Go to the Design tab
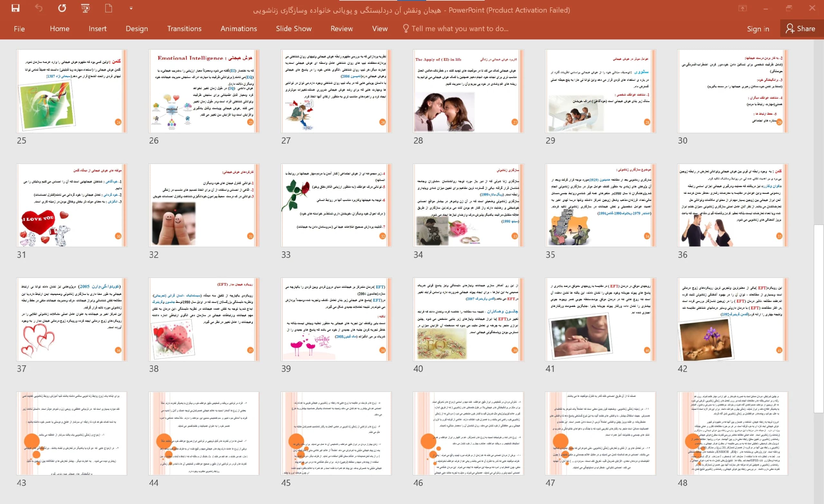824x504 pixels. pyautogui.click(x=137, y=29)
